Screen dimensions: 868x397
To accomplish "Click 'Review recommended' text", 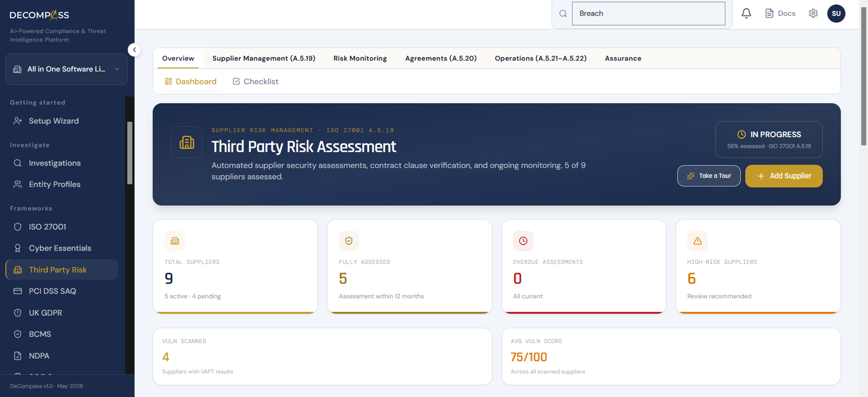I will (x=719, y=296).
